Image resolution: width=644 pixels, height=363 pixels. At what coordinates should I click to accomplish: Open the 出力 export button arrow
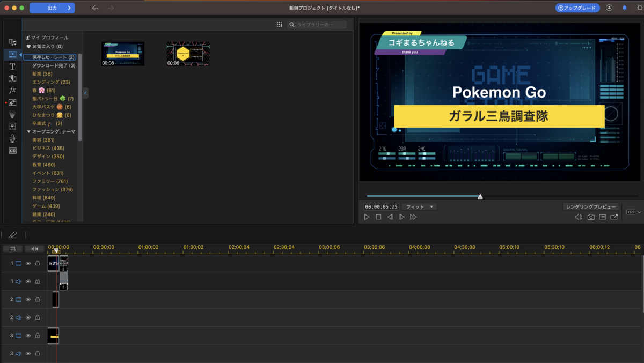pos(69,8)
